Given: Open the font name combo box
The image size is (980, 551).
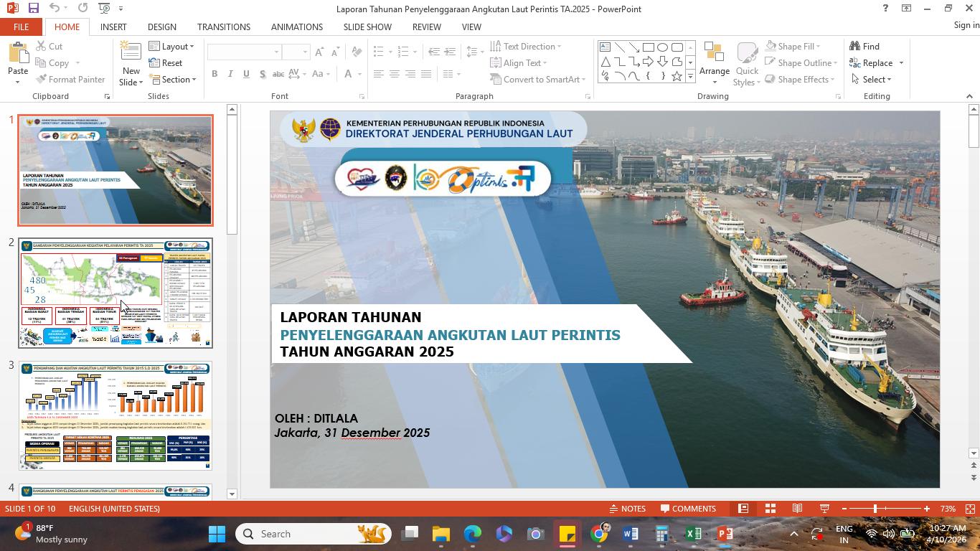Looking at the screenshot, I should tap(244, 52).
